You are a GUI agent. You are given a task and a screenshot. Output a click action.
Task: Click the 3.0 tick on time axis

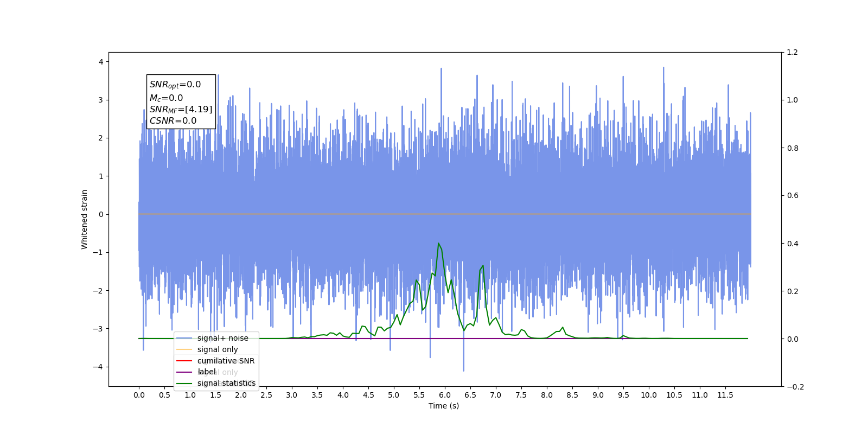(292, 395)
